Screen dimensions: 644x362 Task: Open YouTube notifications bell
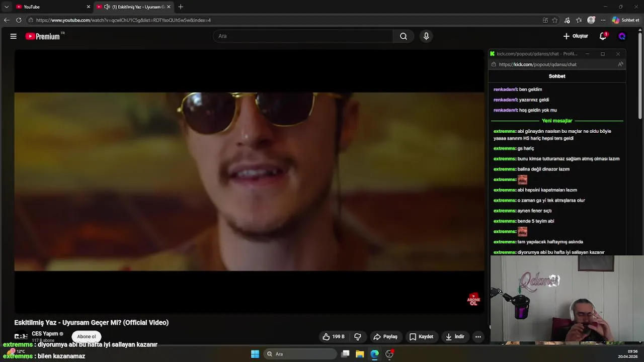(603, 36)
